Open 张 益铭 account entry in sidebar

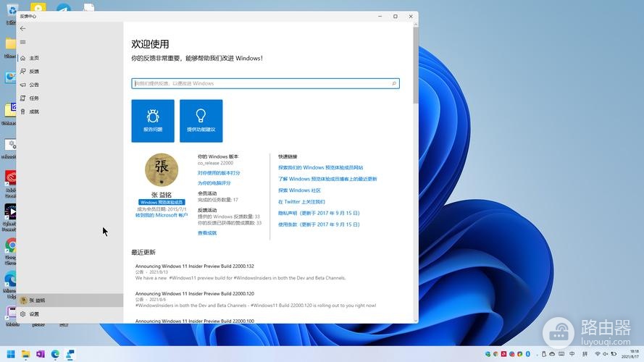pos(70,300)
